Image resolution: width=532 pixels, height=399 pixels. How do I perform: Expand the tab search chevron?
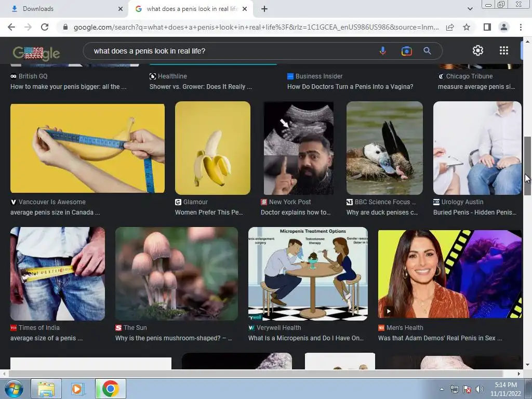point(470,9)
